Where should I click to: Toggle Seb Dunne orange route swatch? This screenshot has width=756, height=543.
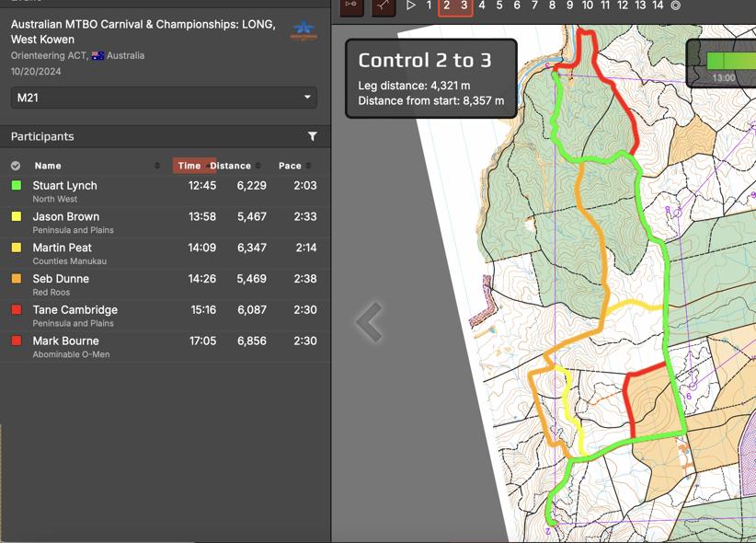17,279
